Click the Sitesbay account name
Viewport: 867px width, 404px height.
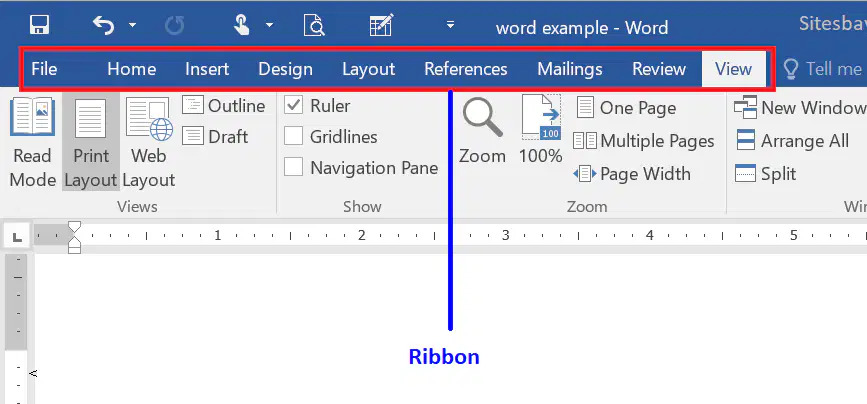click(x=833, y=24)
